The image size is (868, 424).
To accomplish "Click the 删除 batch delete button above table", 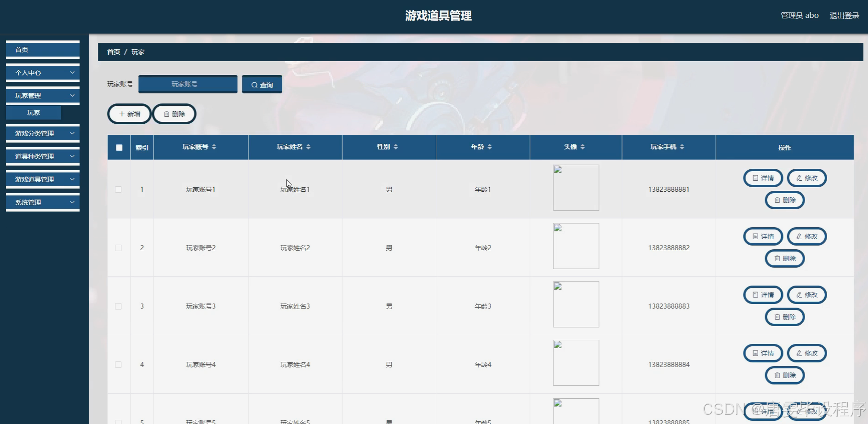I will pos(174,114).
